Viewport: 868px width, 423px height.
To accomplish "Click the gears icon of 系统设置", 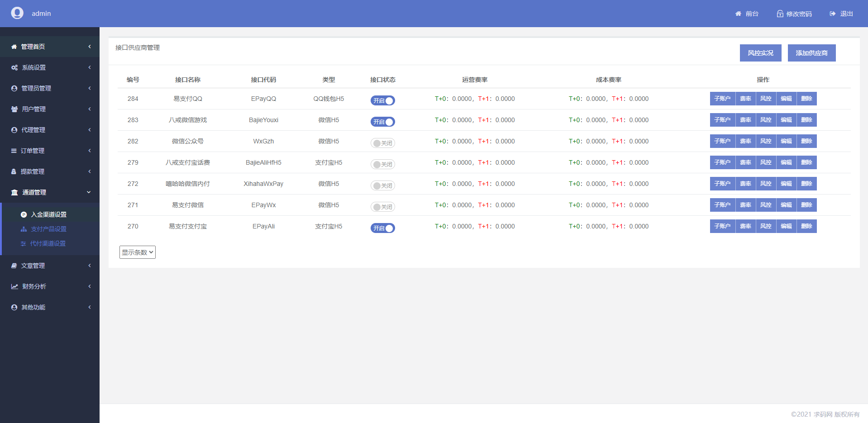I will [14, 67].
